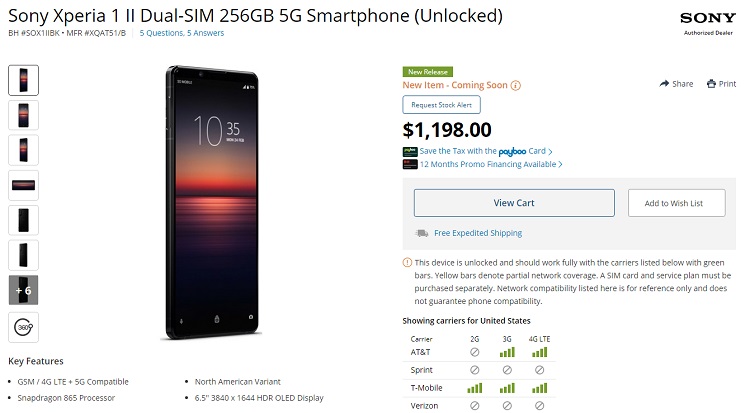Image resolution: width=750 pixels, height=413 pixels.
Task: Click the Coming Soon info icon
Action: 516,86
